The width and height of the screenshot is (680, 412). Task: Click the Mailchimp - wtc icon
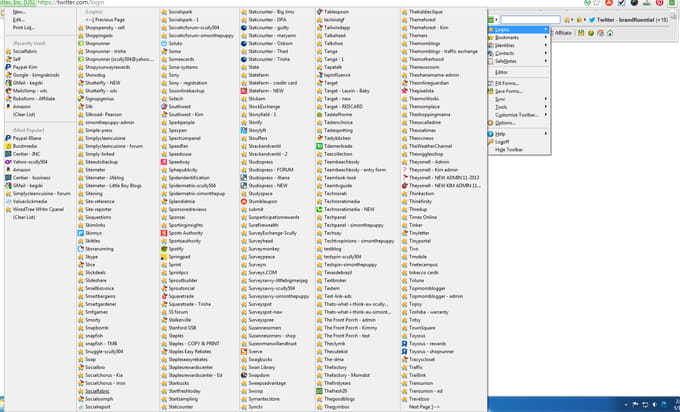click(x=8, y=91)
